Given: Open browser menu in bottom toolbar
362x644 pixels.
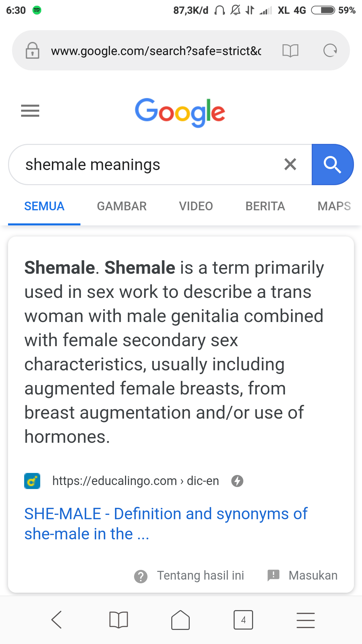Looking at the screenshot, I should click(305, 620).
